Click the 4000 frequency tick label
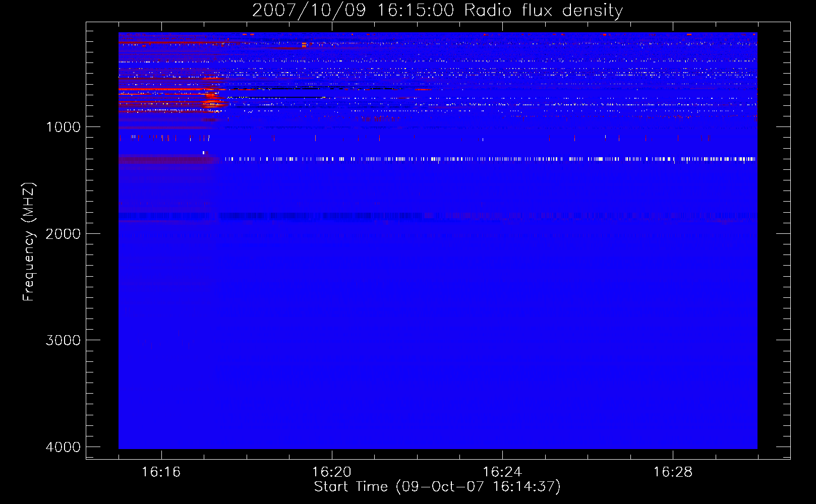816x504 pixels. (63, 447)
